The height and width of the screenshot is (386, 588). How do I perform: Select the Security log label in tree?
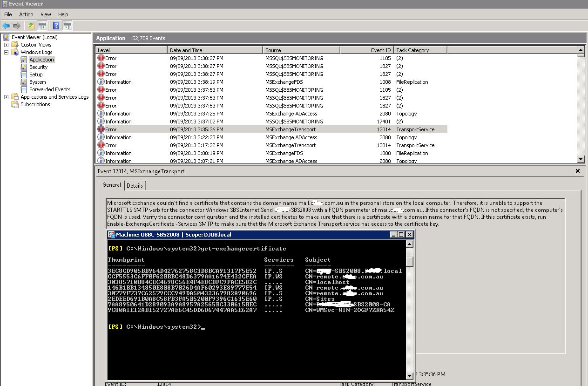(x=38, y=67)
